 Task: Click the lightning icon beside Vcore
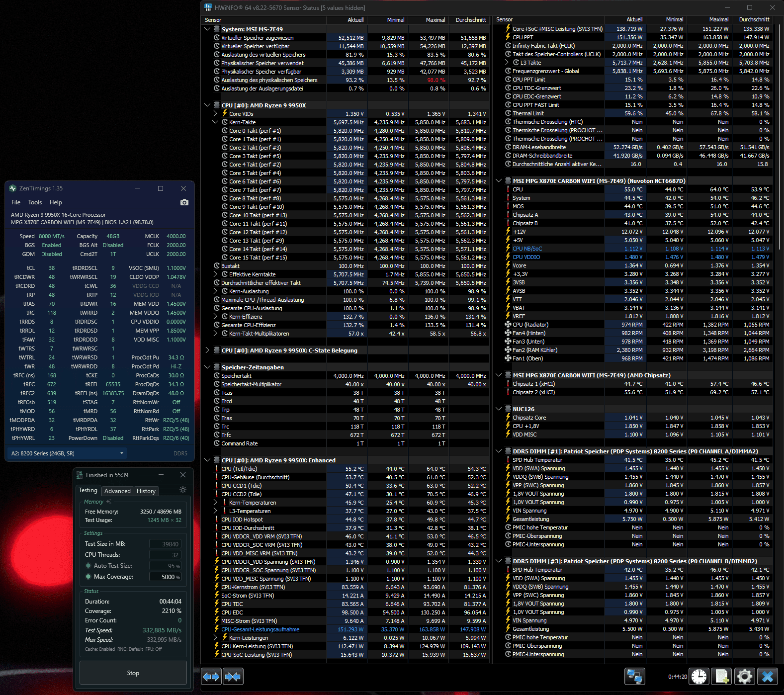point(508,265)
